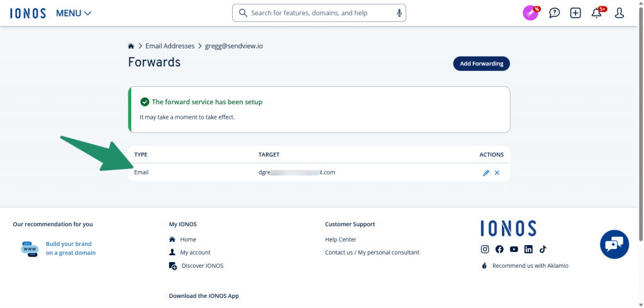Open the user account profile icon
This screenshot has width=644, height=308.
point(619,13)
